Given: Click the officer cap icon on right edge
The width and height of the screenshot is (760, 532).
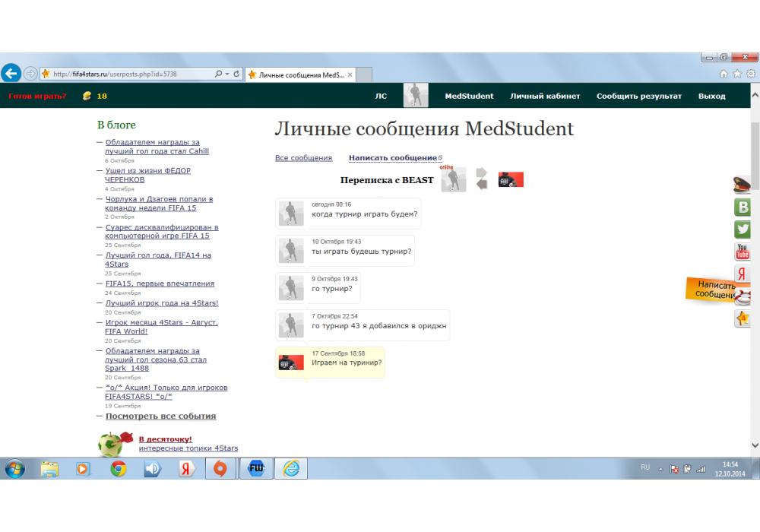Looking at the screenshot, I should (x=742, y=185).
